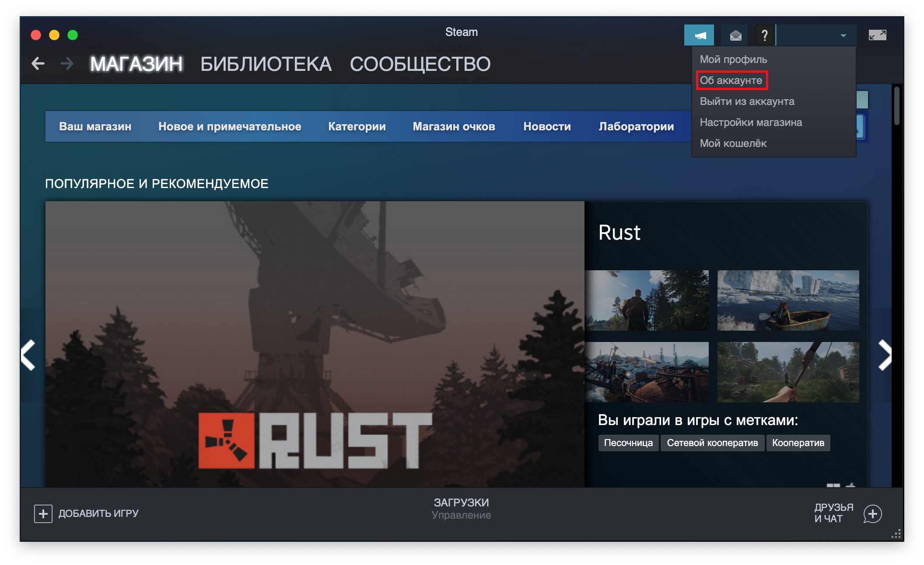Open Новое и примечательное store menu
Screen dimensions: 924x565
pyautogui.click(x=230, y=126)
